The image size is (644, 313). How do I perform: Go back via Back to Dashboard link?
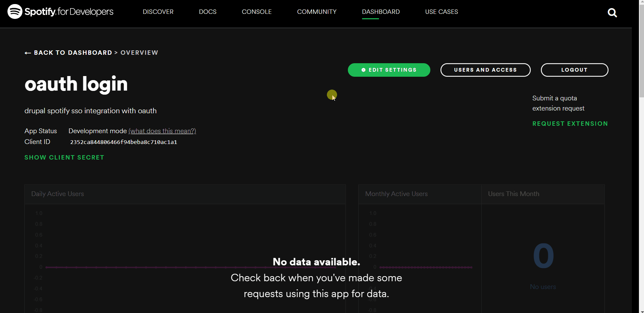click(73, 53)
